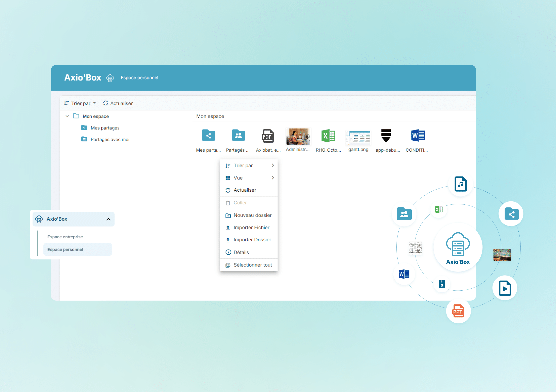Choose Détails in the context menu

coord(249,252)
